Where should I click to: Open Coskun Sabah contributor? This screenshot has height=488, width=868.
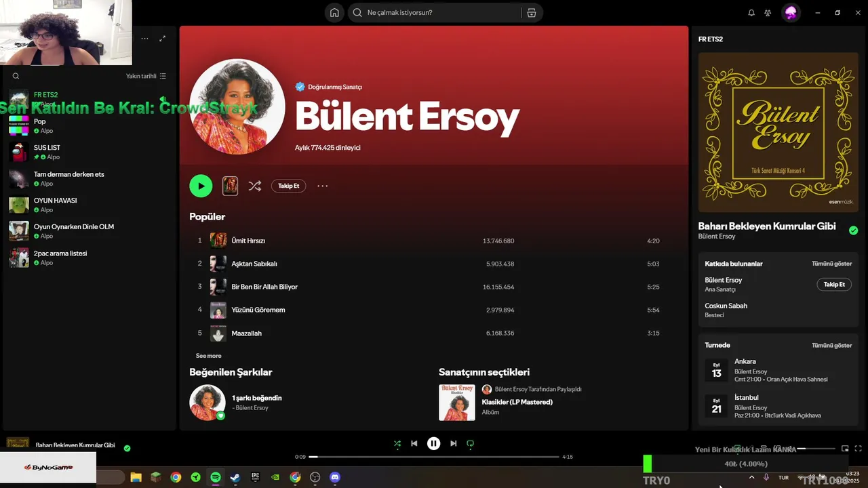click(x=726, y=306)
